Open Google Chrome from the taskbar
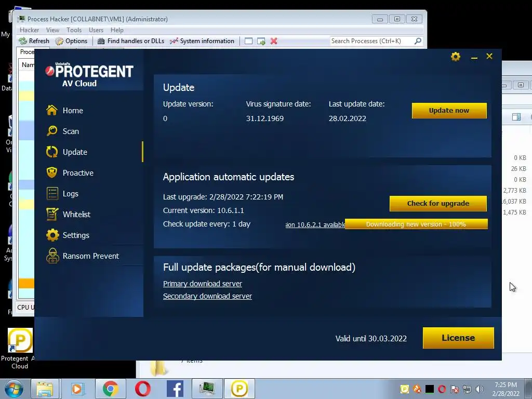532x399 pixels. [x=110, y=389]
